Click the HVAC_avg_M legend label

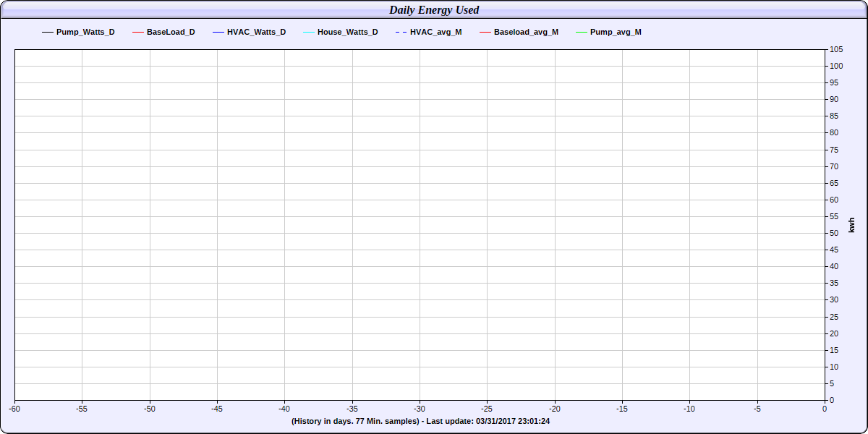coord(435,33)
